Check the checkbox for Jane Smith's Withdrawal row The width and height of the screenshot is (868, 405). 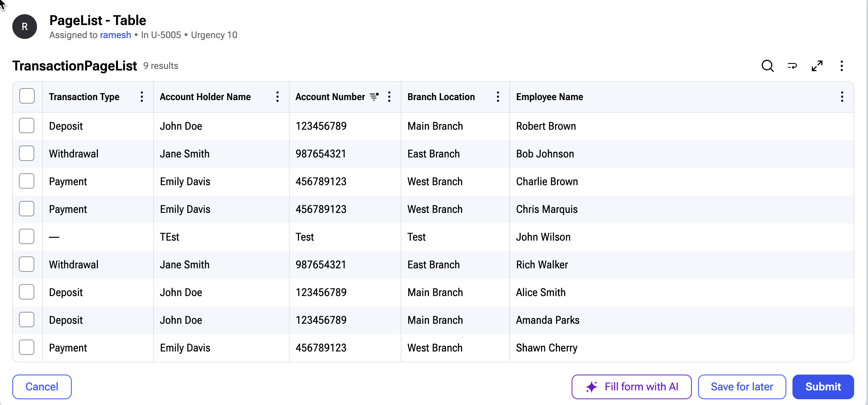point(27,153)
